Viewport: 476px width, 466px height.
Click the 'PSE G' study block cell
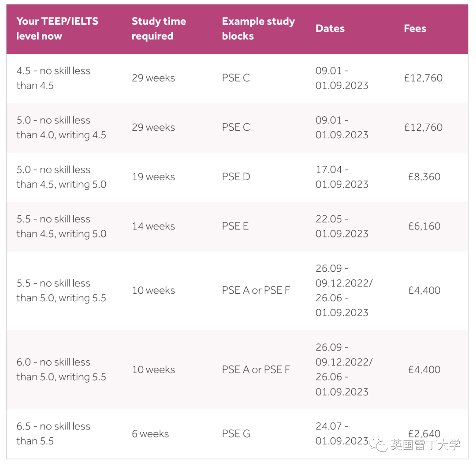coord(236,434)
